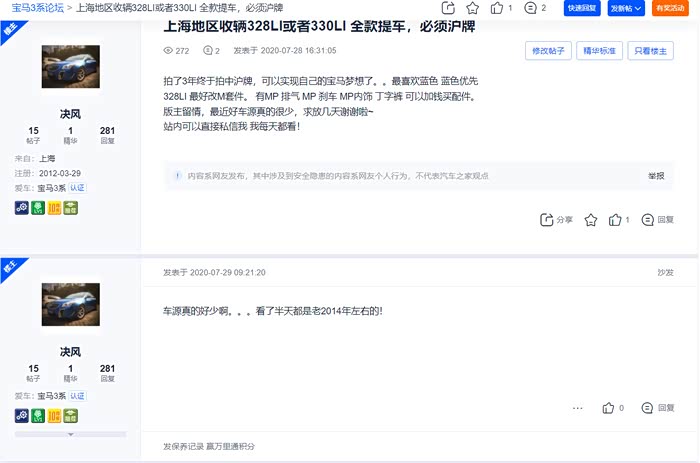Open the three-dots menu on the second post

point(577,408)
